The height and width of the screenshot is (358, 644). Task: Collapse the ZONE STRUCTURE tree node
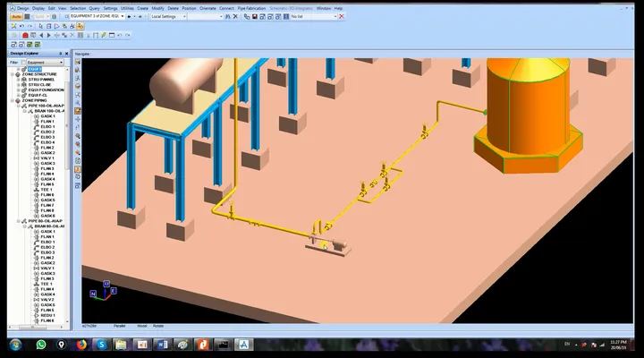pos(13,74)
